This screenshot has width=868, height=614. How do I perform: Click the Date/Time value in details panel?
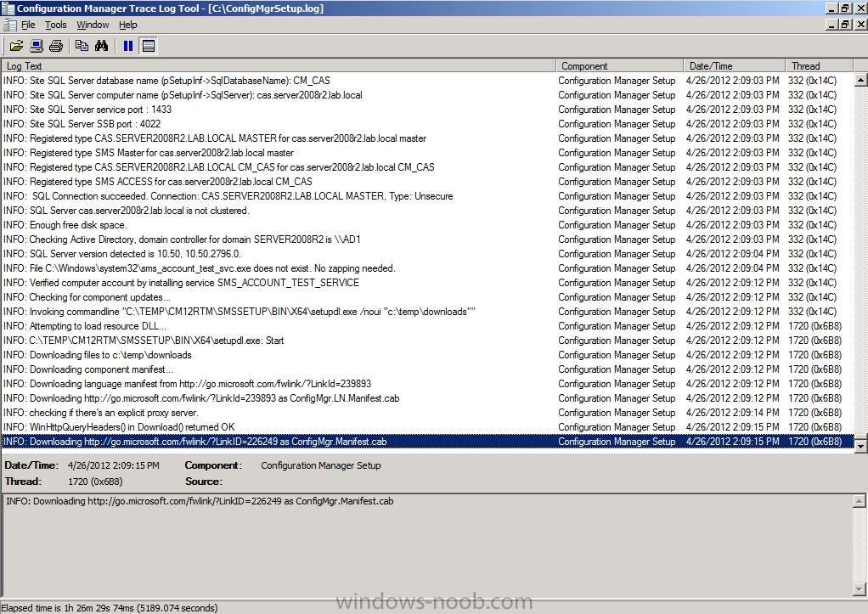pyautogui.click(x=114, y=465)
